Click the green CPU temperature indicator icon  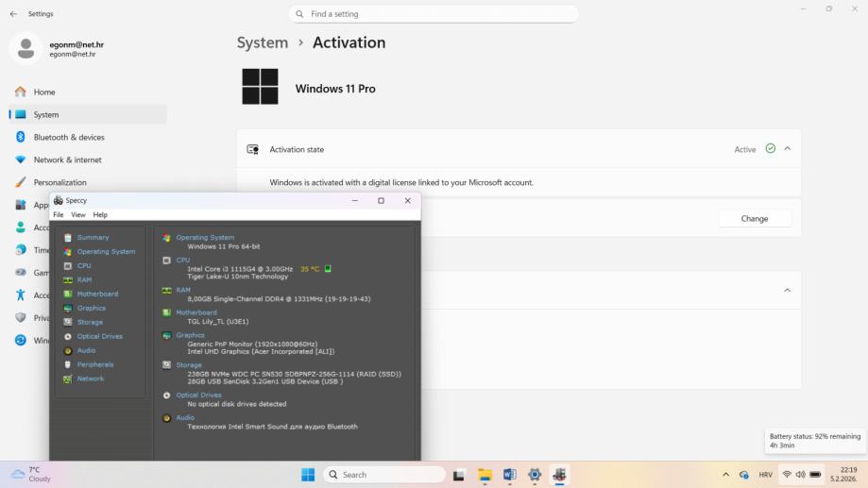328,269
